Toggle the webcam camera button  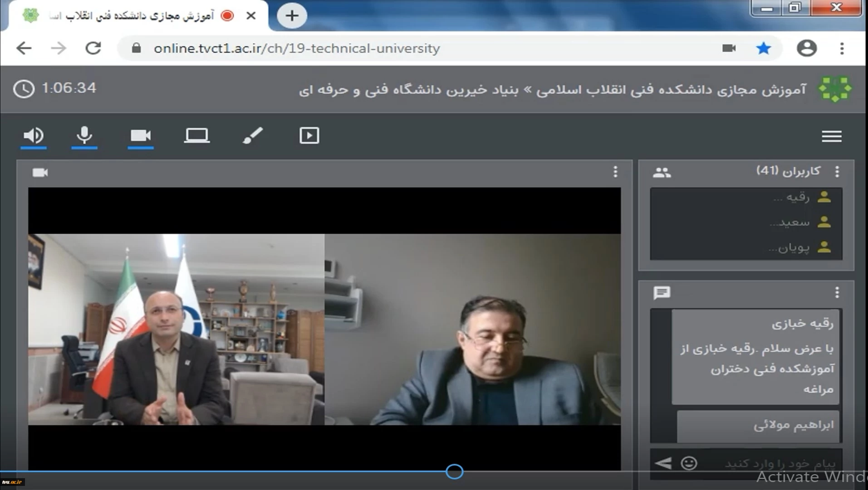coord(141,136)
